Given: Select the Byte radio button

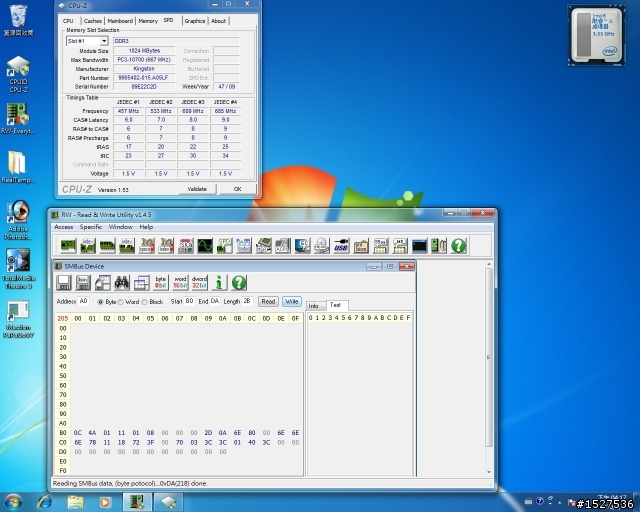Looking at the screenshot, I should pos(100,302).
